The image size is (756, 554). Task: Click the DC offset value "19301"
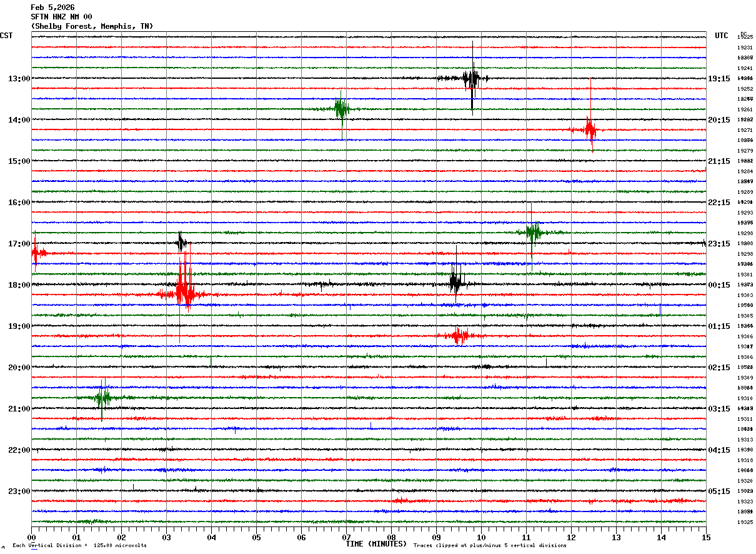(745, 274)
